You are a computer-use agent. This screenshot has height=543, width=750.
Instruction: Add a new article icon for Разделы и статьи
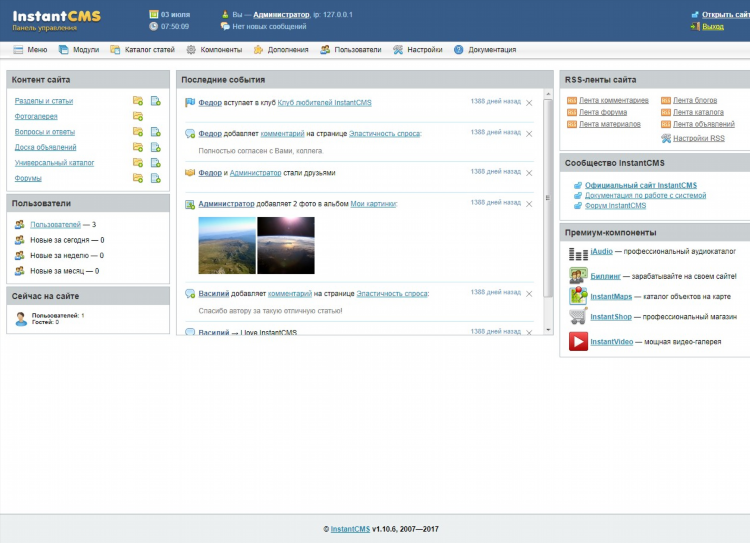click(155, 100)
